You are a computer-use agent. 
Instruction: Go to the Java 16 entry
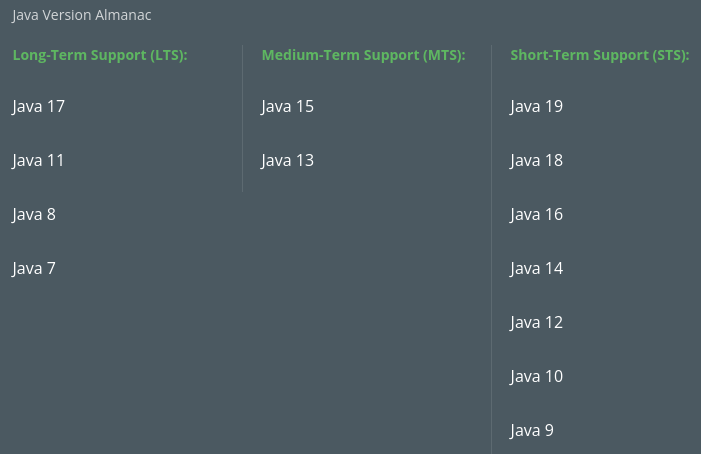coord(536,214)
